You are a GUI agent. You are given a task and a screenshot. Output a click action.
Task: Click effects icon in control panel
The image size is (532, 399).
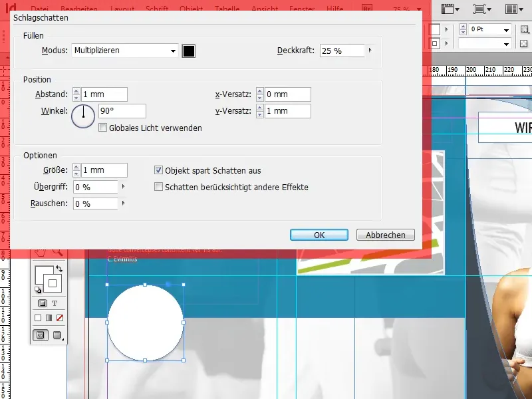click(x=525, y=29)
